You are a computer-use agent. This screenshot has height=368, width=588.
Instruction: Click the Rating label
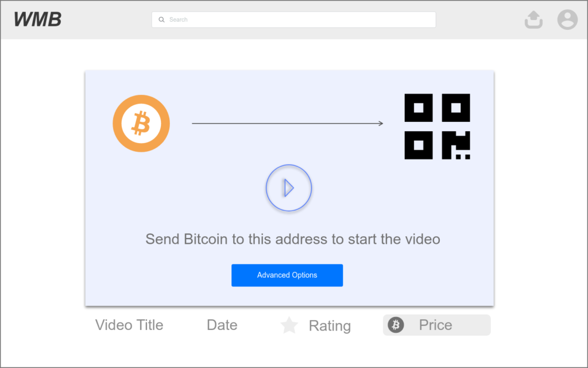click(x=330, y=325)
